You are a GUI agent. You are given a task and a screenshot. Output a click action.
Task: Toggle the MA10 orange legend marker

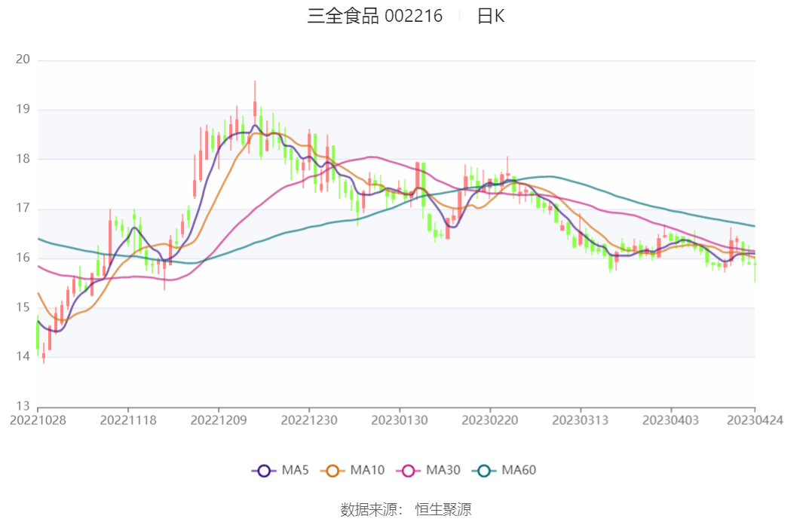pos(332,471)
